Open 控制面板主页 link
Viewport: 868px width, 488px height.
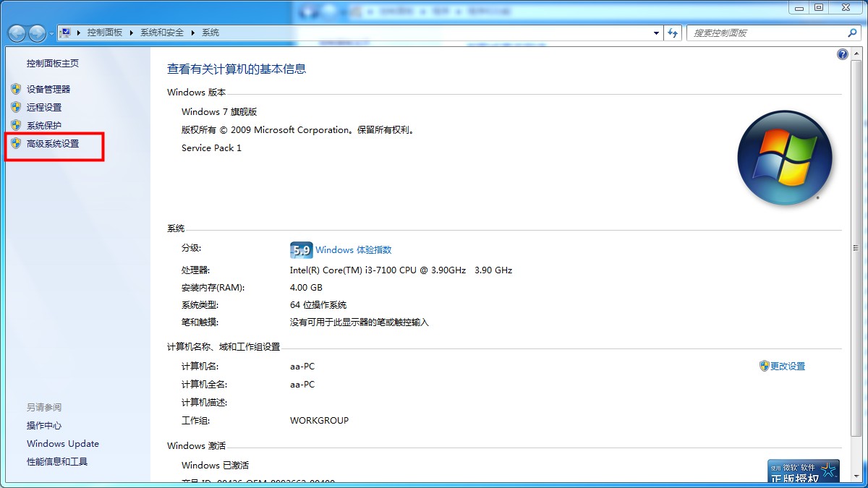coord(53,64)
